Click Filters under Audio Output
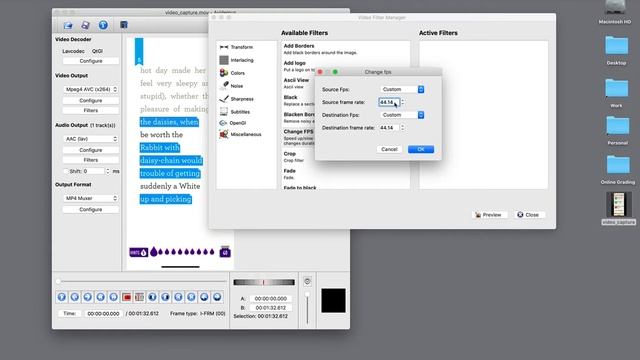The height and width of the screenshot is (360, 640). click(x=91, y=160)
